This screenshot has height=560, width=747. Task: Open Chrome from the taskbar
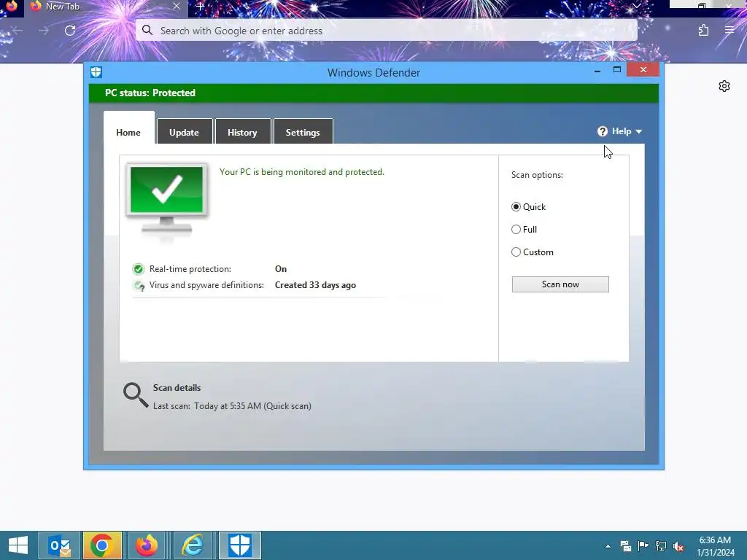pos(102,545)
